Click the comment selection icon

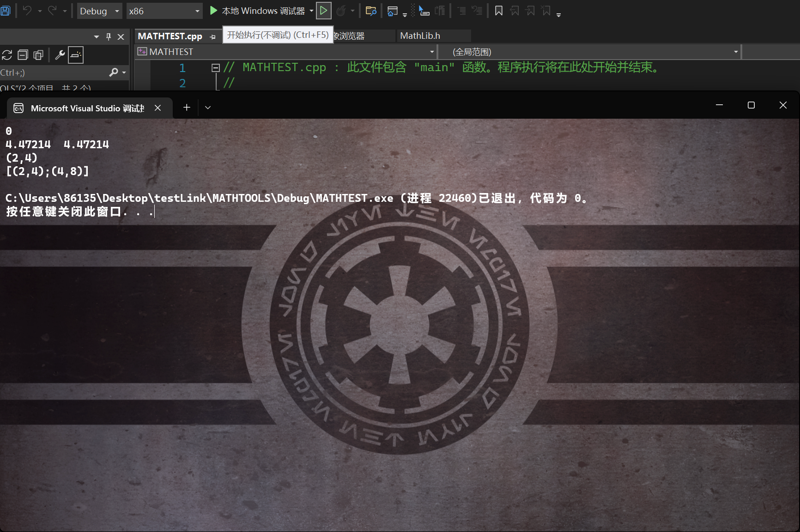440,11
